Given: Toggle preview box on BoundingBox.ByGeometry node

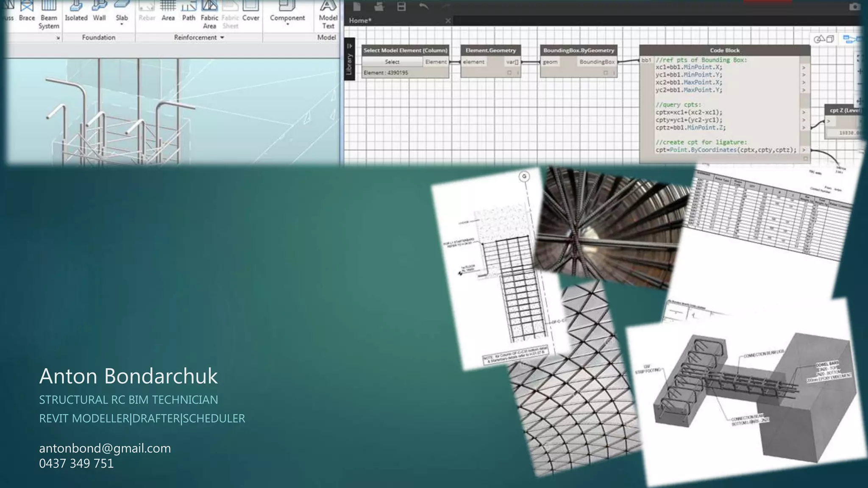Looking at the screenshot, I should click(605, 73).
